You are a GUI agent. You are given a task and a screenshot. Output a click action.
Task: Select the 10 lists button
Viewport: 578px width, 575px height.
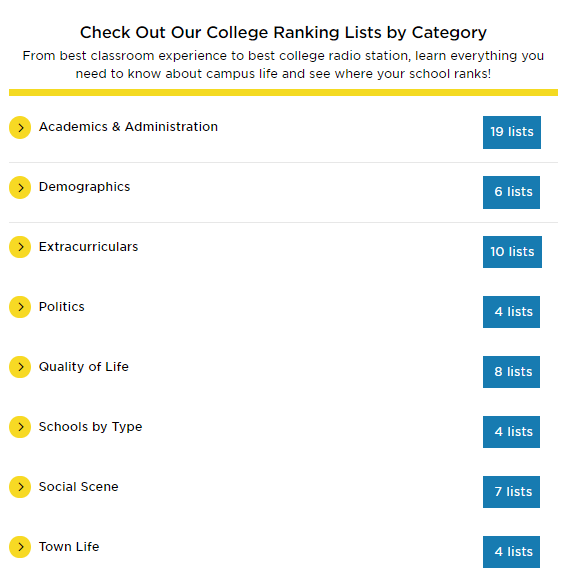pyautogui.click(x=512, y=252)
